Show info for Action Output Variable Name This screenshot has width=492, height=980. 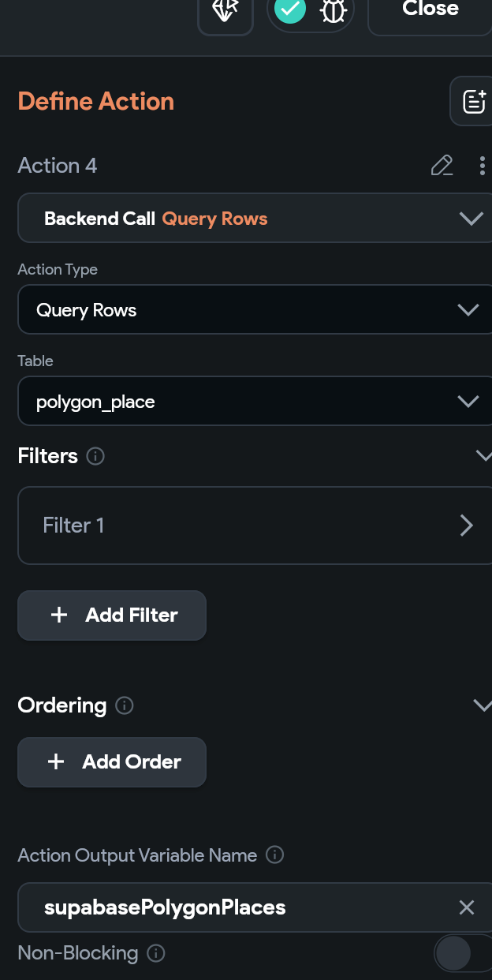click(x=274, y=855)
